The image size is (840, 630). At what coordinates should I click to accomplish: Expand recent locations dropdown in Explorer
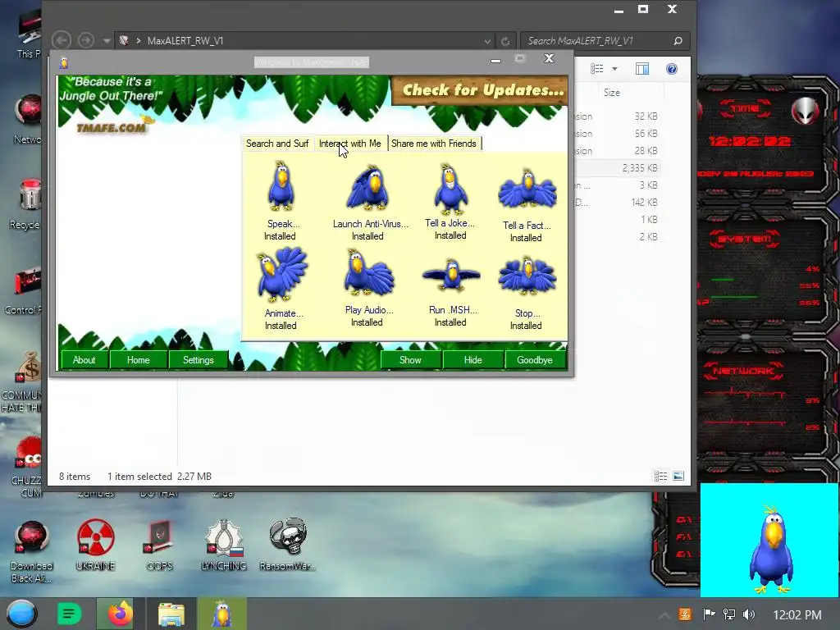click(x=107, y=41)
